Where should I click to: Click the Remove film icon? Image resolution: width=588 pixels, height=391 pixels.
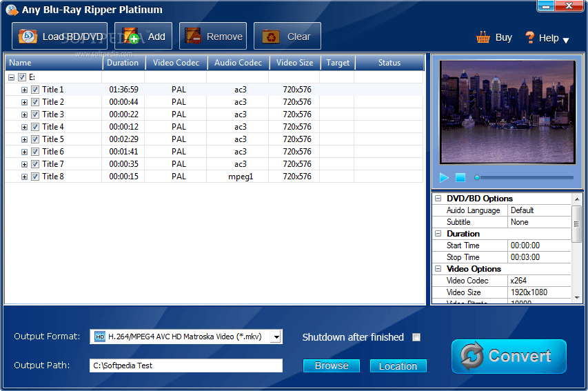193,36
